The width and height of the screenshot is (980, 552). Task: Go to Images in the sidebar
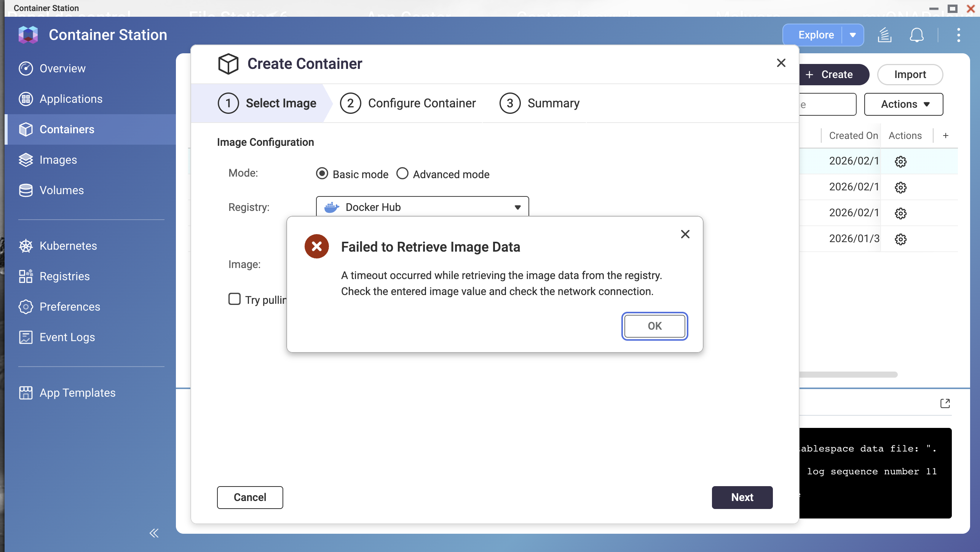(58, 160)
